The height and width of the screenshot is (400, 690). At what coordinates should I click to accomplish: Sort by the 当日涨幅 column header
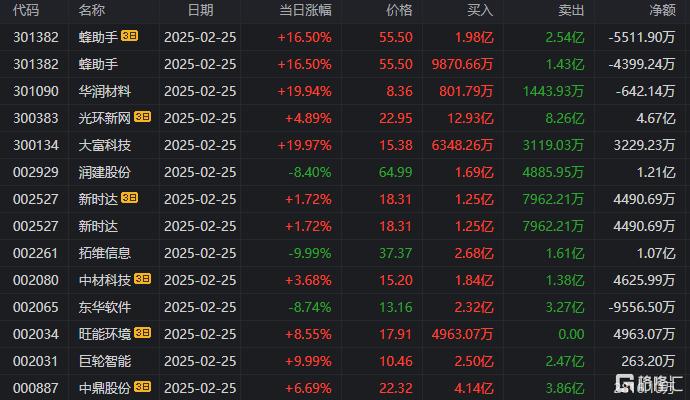[305, 10]
